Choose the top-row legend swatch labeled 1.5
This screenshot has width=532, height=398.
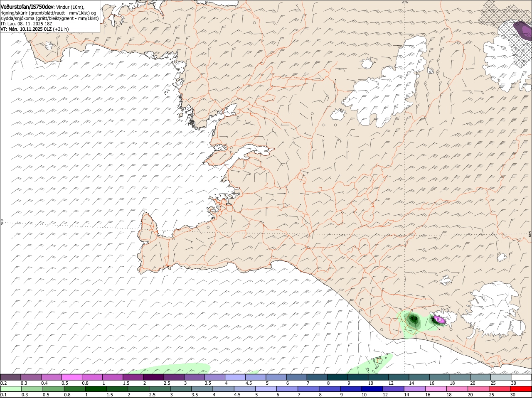[133, 377]
